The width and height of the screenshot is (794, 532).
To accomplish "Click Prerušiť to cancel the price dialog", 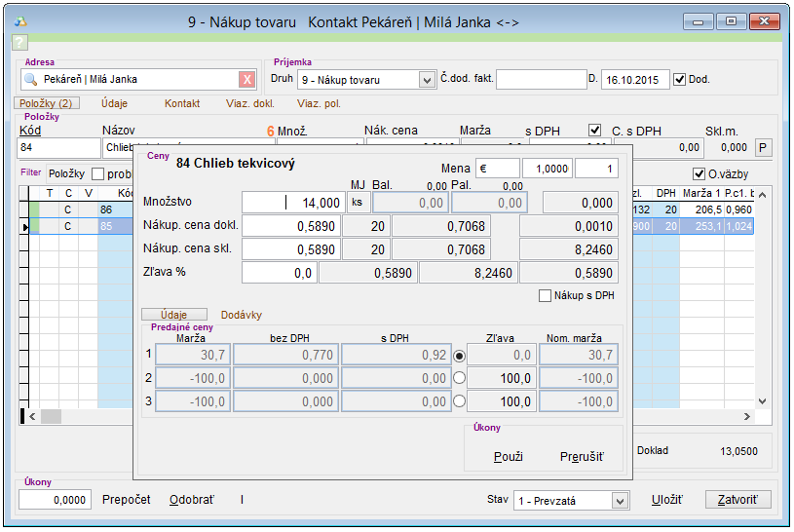I will (582, 456).
